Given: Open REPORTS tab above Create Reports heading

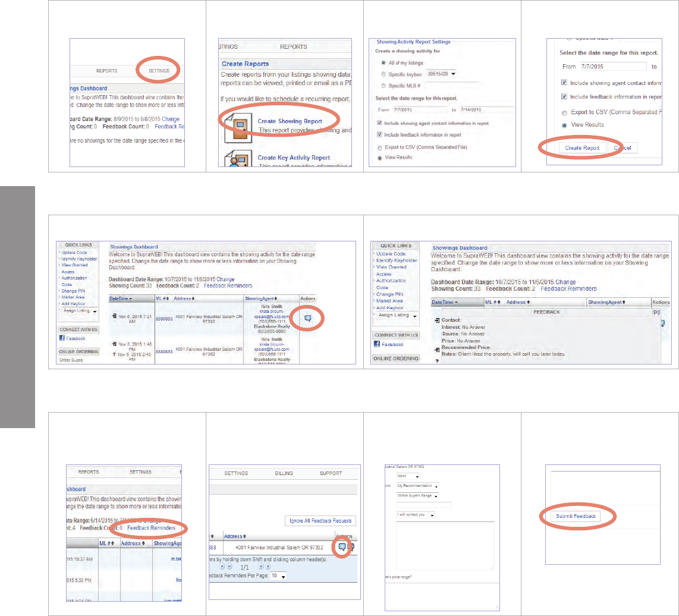Looking at the screenshot, I should pos(293,47).
